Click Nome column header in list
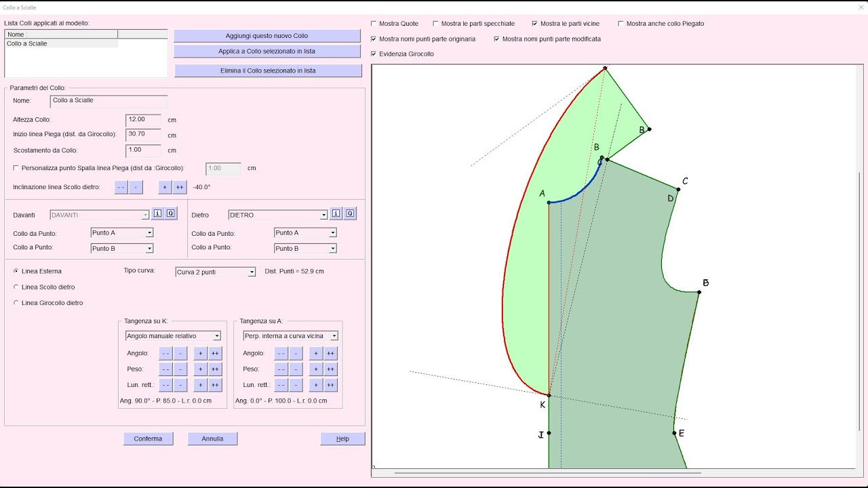 62,34
